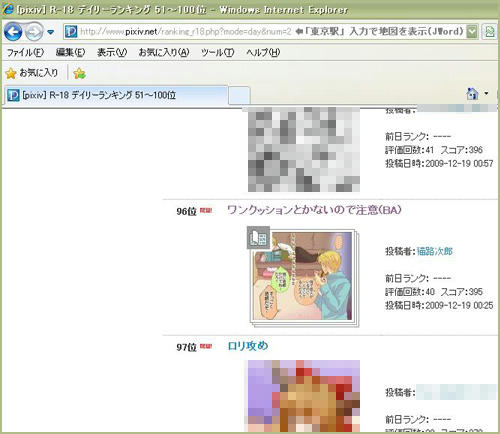Viewport: 500px width, 434px height.
Task: Click the pixiv icon on the tab
Action: tap(13, 95)
